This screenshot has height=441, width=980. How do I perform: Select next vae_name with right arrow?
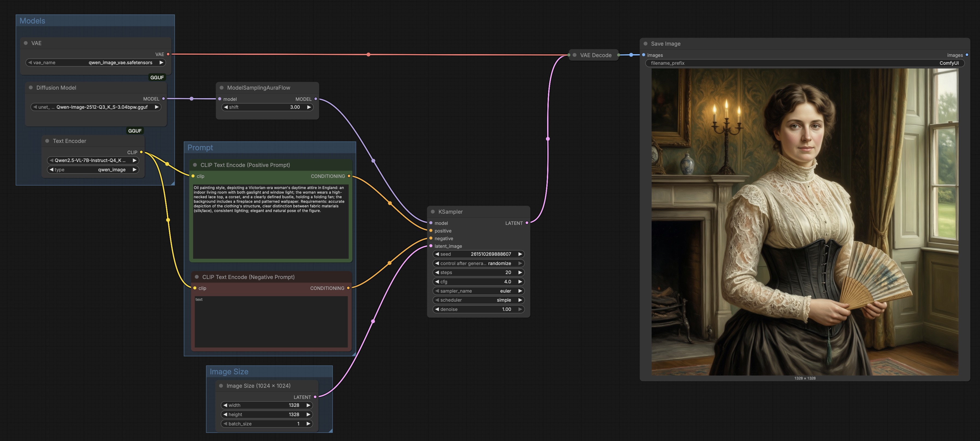(x=161, y=62)
